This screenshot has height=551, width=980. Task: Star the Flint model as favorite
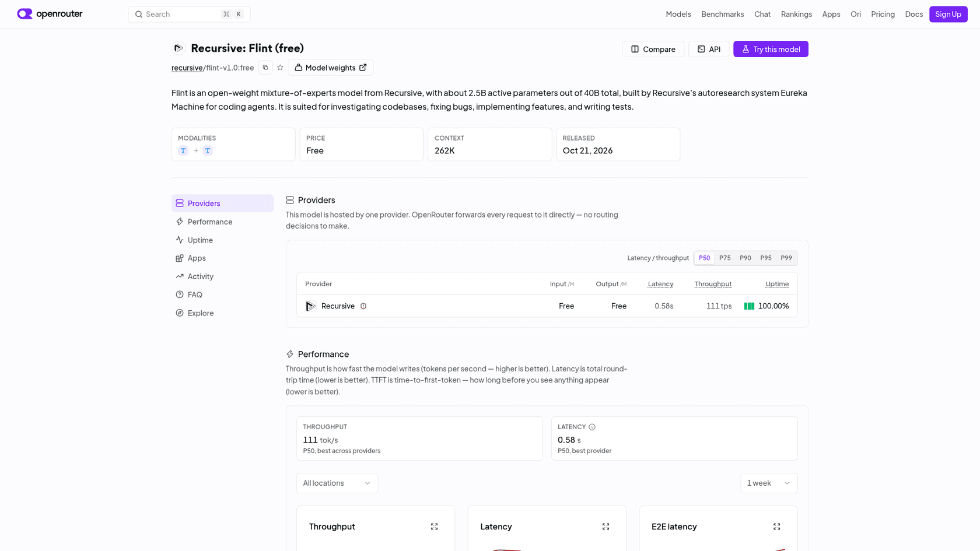pos(280,68)
